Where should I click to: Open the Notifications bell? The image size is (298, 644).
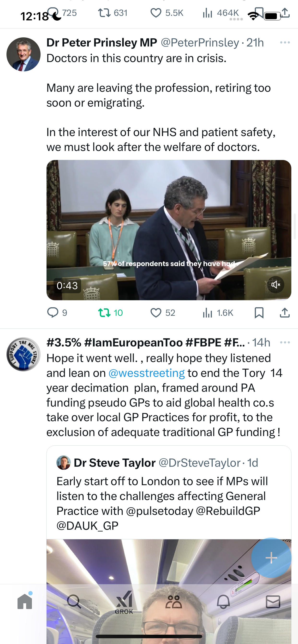click(223, 602)
